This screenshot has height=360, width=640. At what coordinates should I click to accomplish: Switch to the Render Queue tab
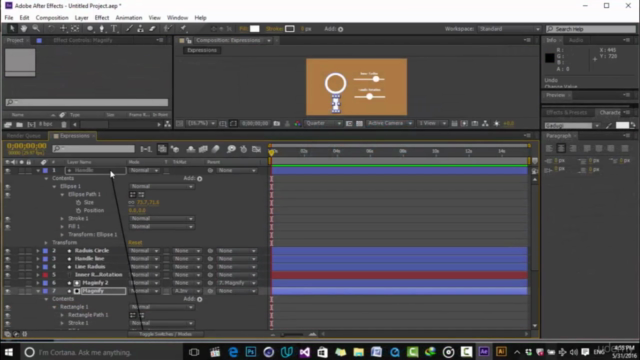pos(24,136)
